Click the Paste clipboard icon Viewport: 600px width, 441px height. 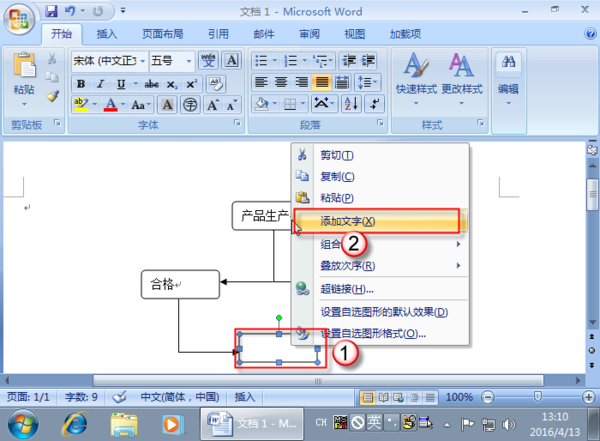pos(24,65)
